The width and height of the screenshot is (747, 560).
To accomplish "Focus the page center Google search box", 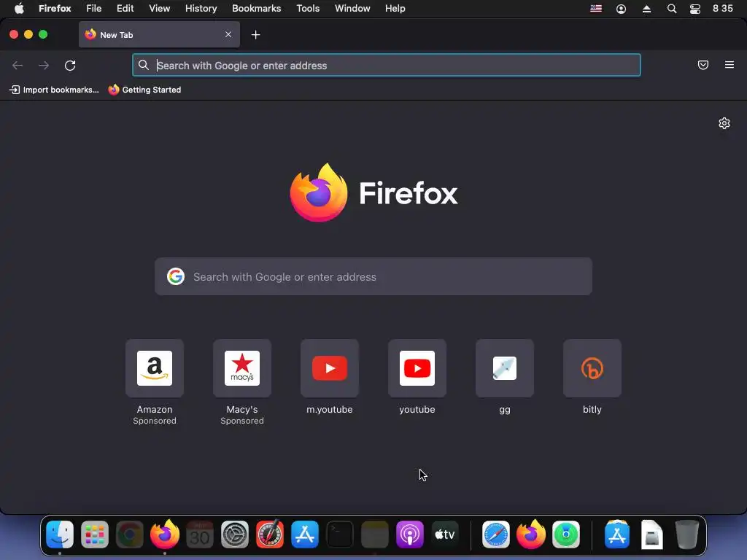I will [x=373, y=276].
